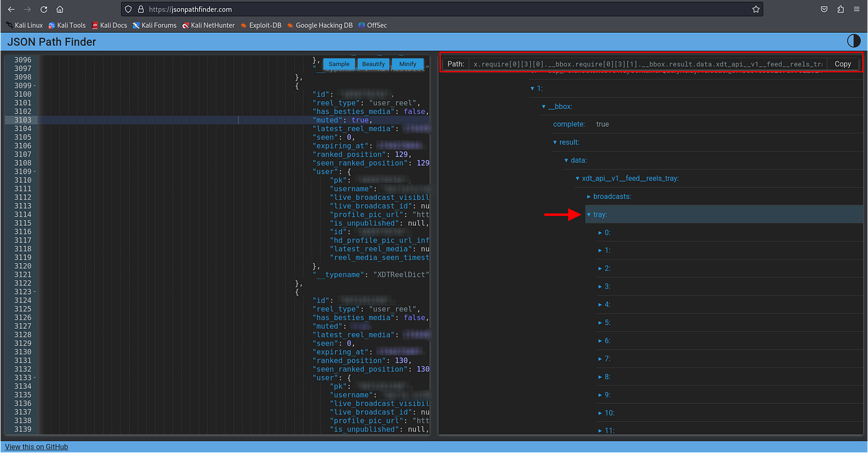
Task: Click the browser forward arrow
Action: click(x=27, y=9)
